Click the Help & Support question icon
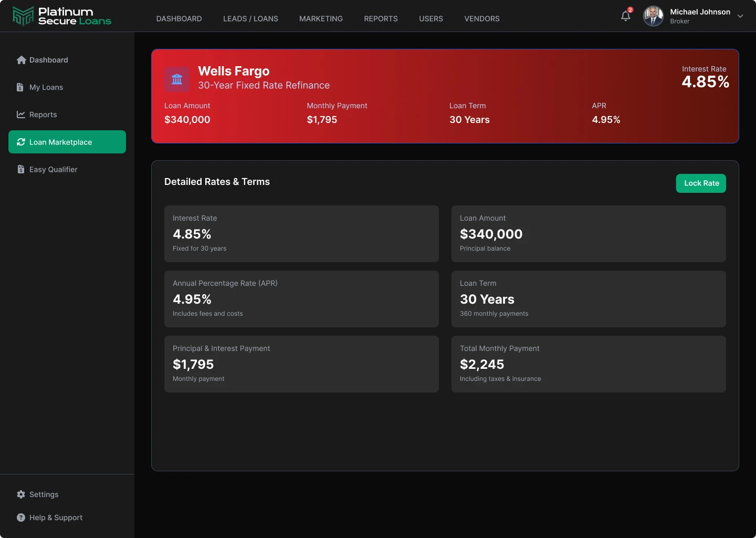Screen dimensions: 756x538 21,518
